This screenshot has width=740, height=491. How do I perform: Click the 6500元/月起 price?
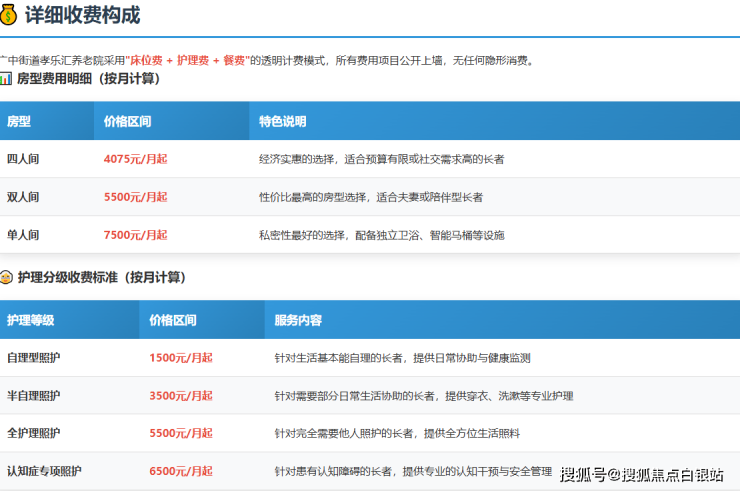tap(180, 471)
